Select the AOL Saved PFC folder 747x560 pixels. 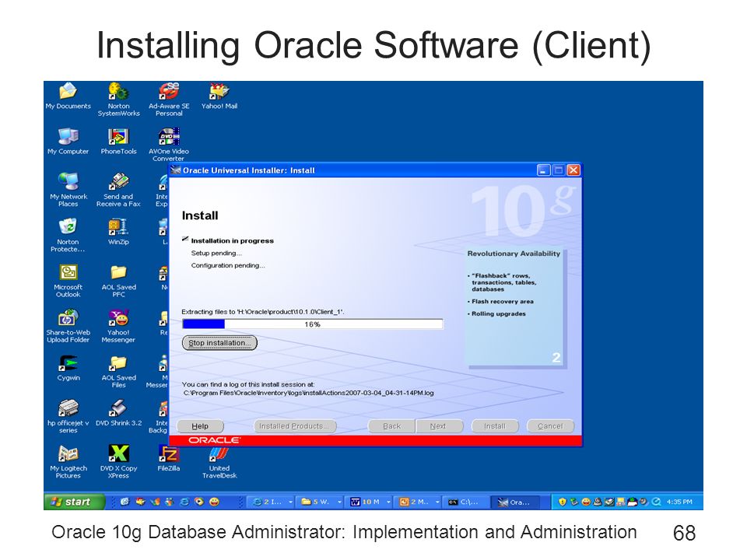[x=118, y=281]
